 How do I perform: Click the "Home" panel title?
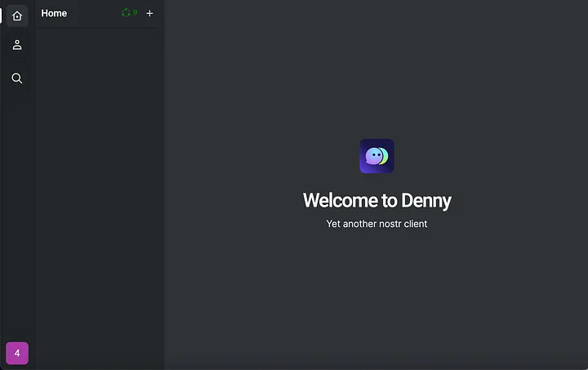coord(54,13)
